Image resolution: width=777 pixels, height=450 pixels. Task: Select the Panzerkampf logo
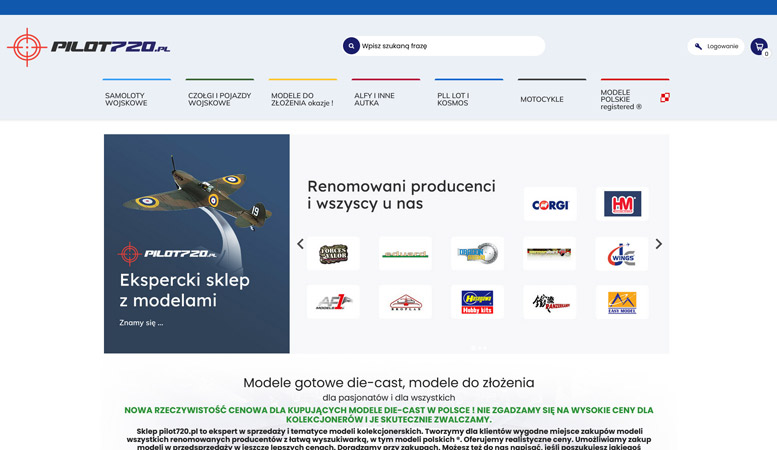click(550, 302)
